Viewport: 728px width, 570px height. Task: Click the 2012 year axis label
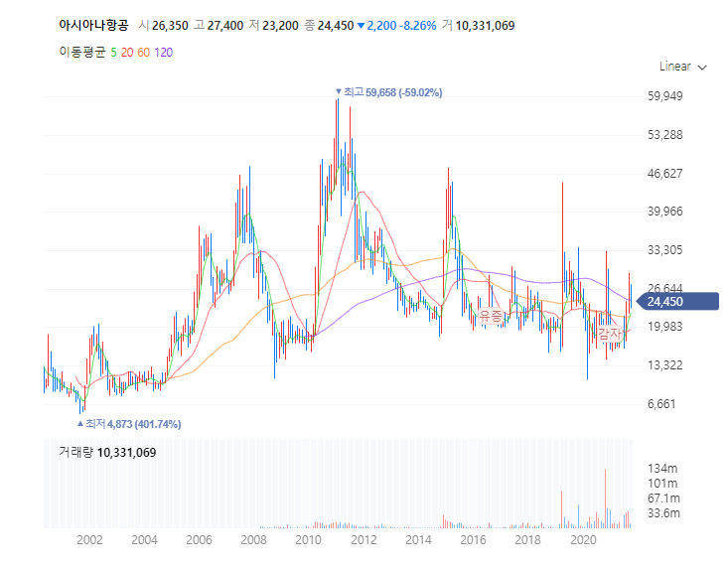pos(364,540)
